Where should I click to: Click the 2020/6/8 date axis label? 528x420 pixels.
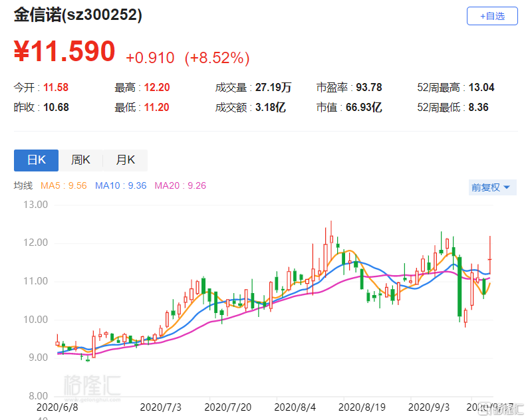click(x=57, y=407)
